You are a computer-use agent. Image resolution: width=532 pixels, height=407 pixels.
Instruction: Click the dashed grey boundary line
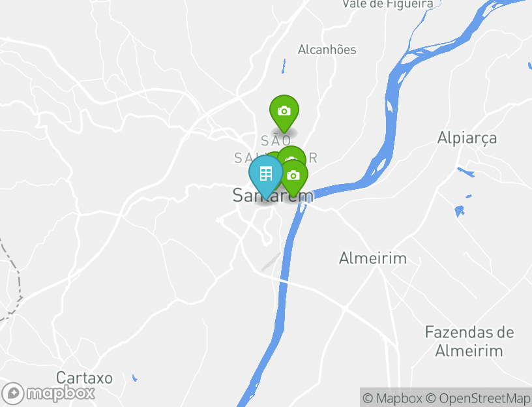tap(13, 280)
